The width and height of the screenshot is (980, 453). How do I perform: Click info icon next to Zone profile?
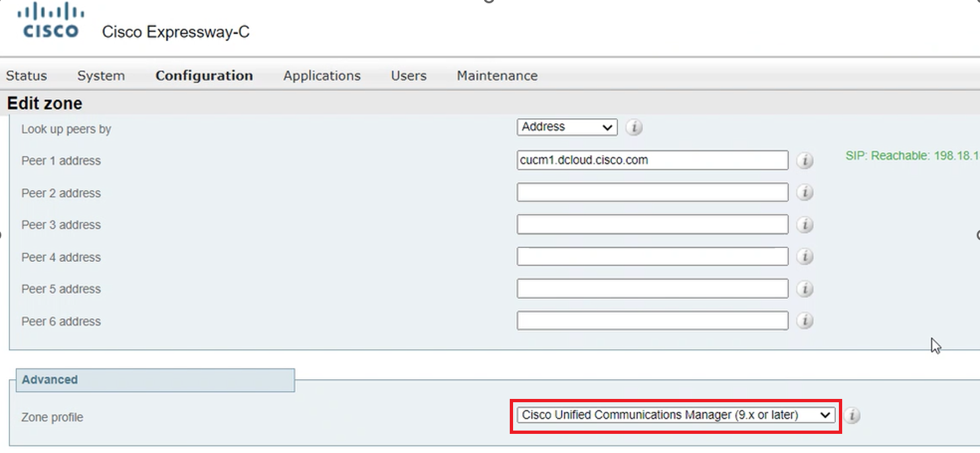(x=851, y=415)
